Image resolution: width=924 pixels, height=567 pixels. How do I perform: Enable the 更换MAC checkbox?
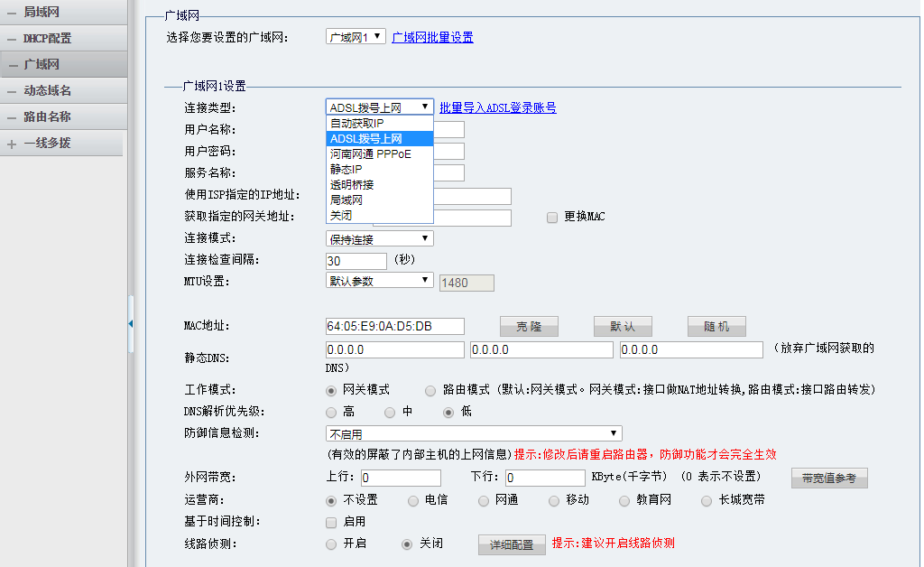552,218
